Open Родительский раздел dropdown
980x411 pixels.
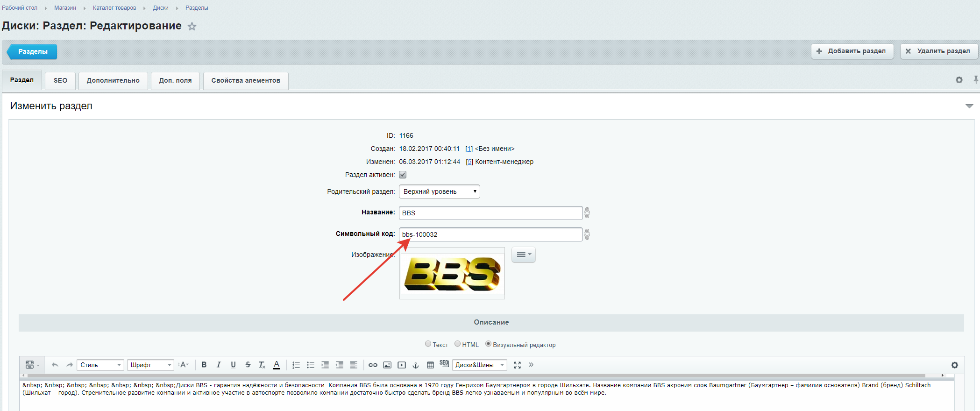coord(440,191)
